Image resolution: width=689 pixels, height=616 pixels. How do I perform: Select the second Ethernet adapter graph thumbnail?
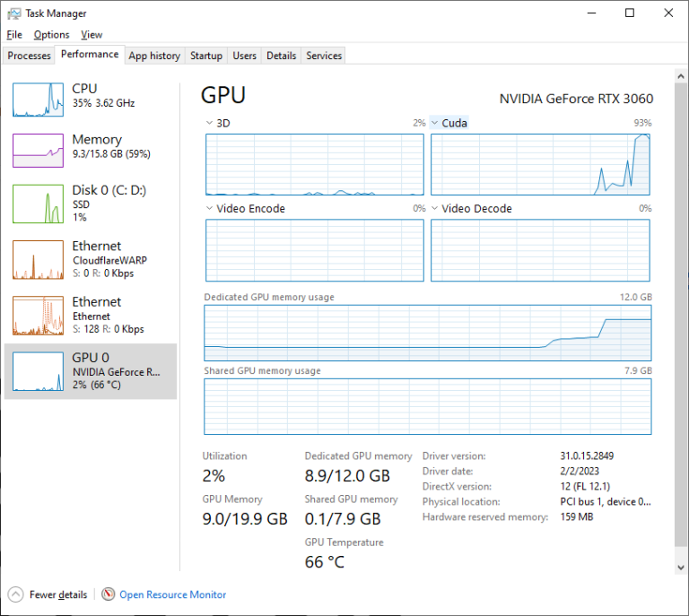tap(38, 315)
